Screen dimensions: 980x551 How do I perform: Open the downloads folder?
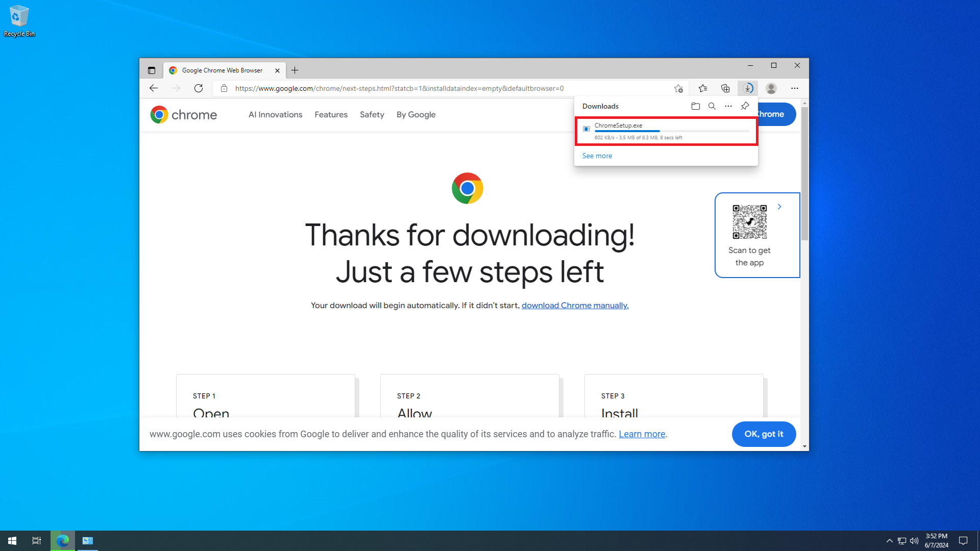[x=696, y=106]
